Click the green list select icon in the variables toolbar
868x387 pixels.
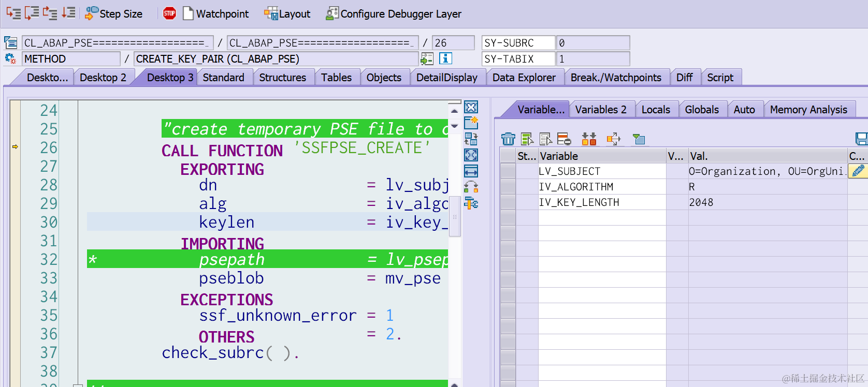pyautogui.click(x=527, y=139)
